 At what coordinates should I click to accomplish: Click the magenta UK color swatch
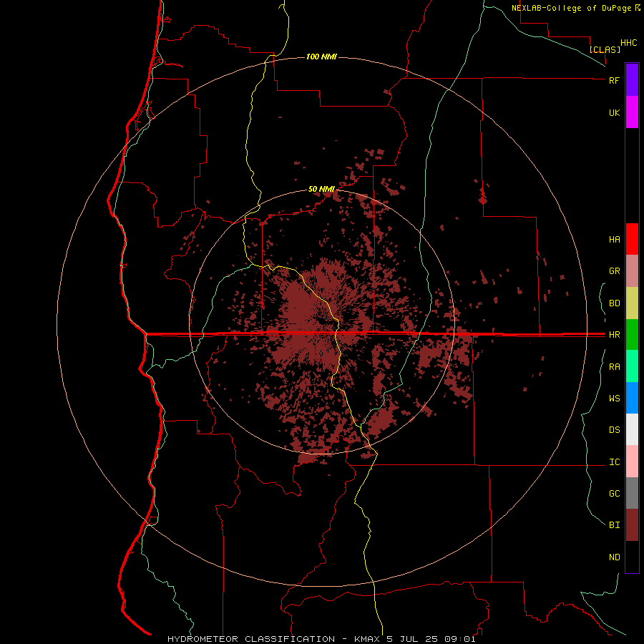click(x=632, y=112)
